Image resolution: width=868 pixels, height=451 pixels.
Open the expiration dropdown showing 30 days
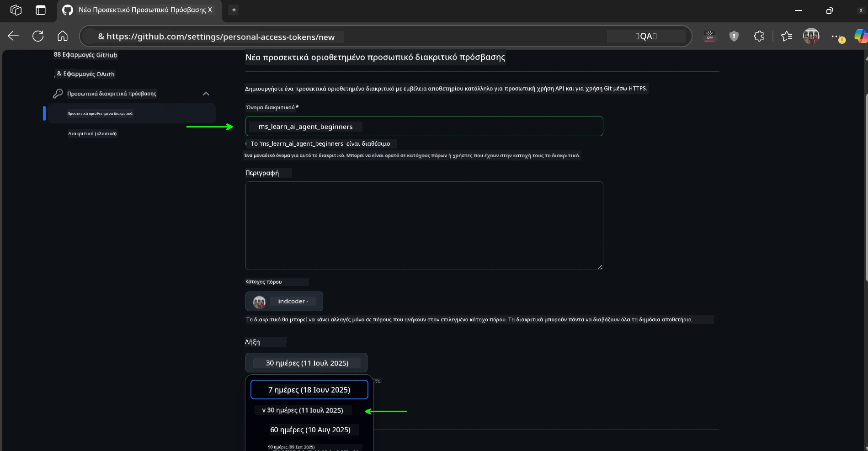(306, 363)
